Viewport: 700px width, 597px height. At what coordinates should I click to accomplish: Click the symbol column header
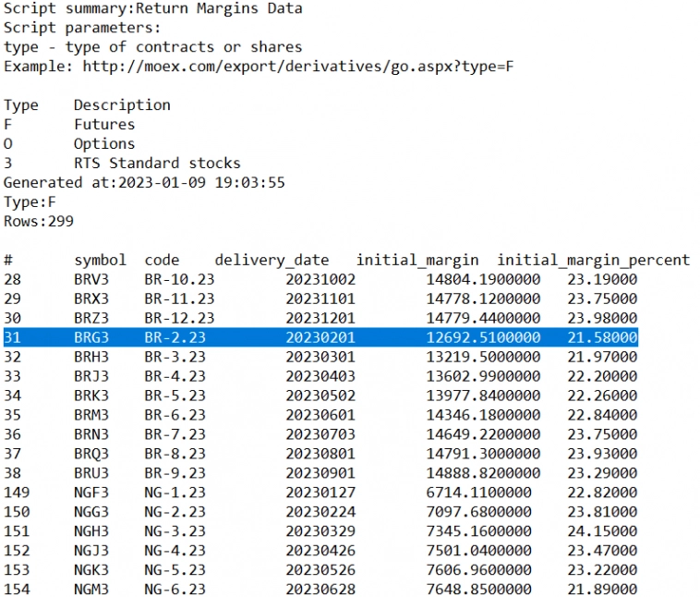[x=100, y=260]
